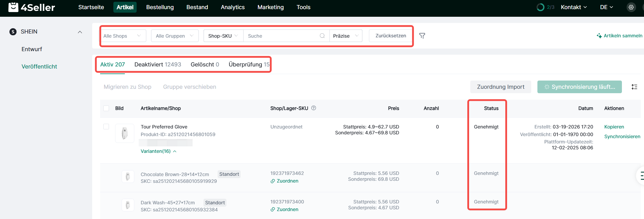Click Zuordnen link icon for SKU 192371973462
644x219 pixels.
pyautogui.click(x=273, y=181)
